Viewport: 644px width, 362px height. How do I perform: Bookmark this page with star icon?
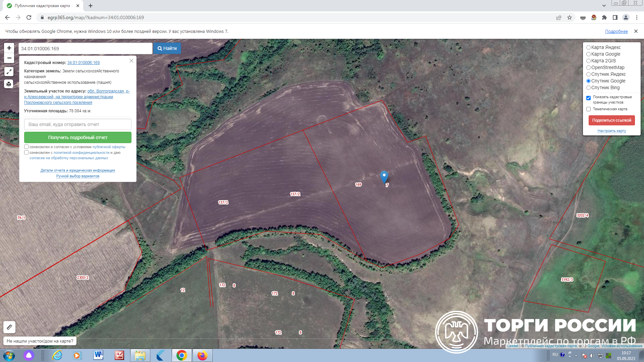tap(570, 17)
